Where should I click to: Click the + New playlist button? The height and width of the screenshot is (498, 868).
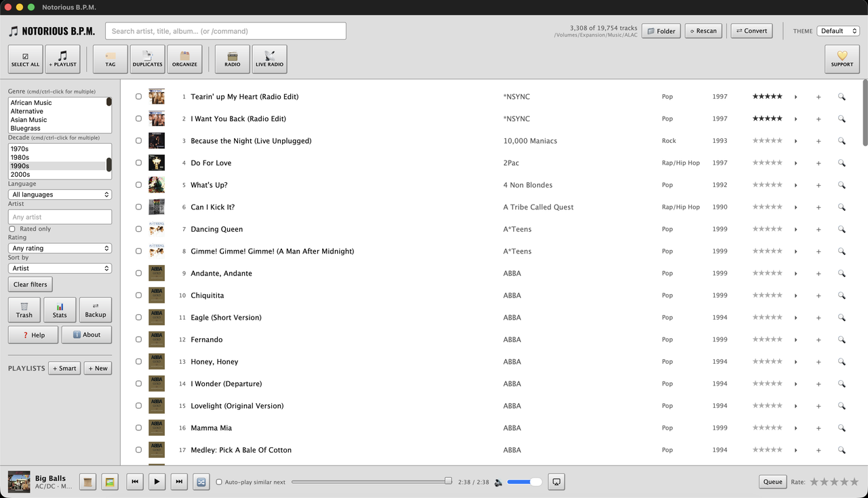tap(98, 369)
